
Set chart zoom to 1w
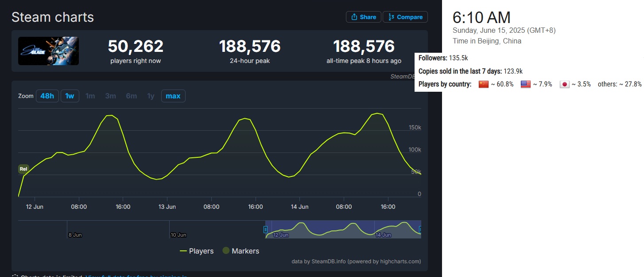tap(70, 96)
